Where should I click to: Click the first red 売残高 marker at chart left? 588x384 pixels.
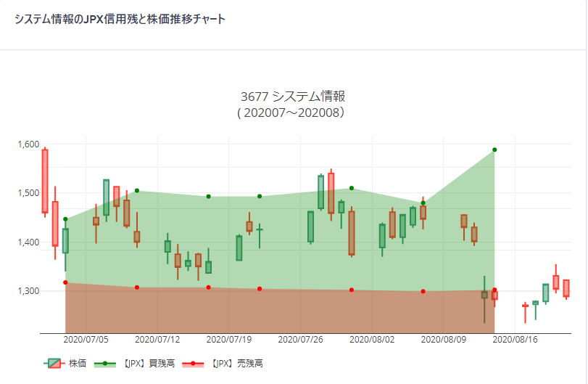coord(65,282)
